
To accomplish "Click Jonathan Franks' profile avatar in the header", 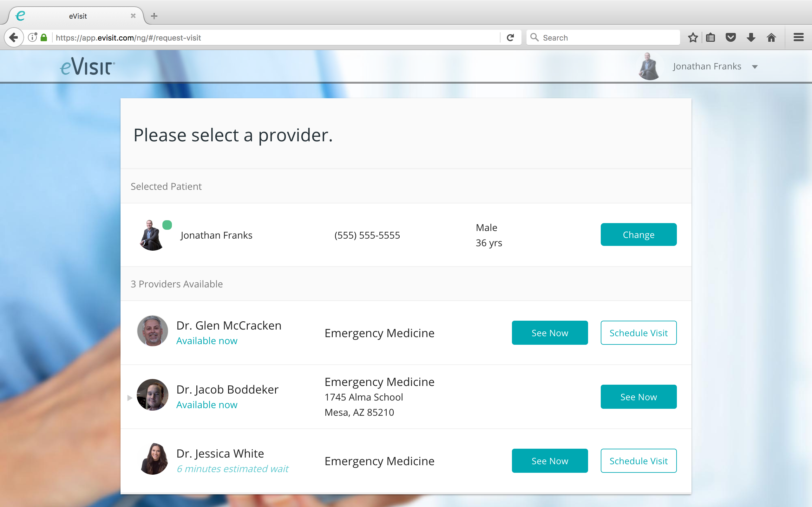I will [x=649, y=66].
